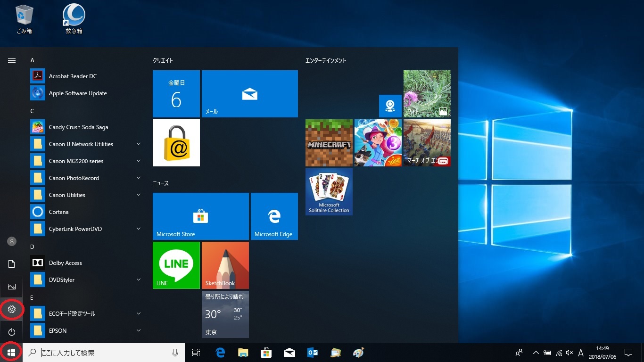The height and width of the screenshot is (362, 644).
Task: Click the Power icon in Start sidebar
Action: (12, 332)
